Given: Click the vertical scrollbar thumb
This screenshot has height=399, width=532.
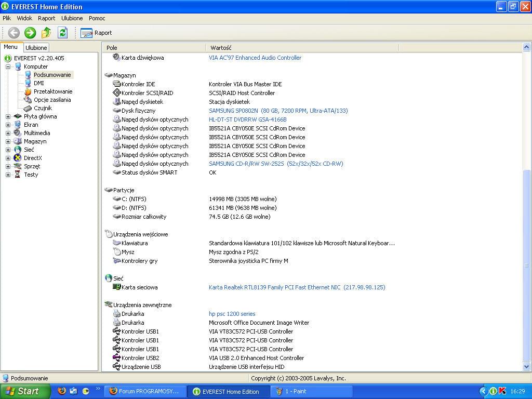Looking at the screenshot, I should [527, 265].
